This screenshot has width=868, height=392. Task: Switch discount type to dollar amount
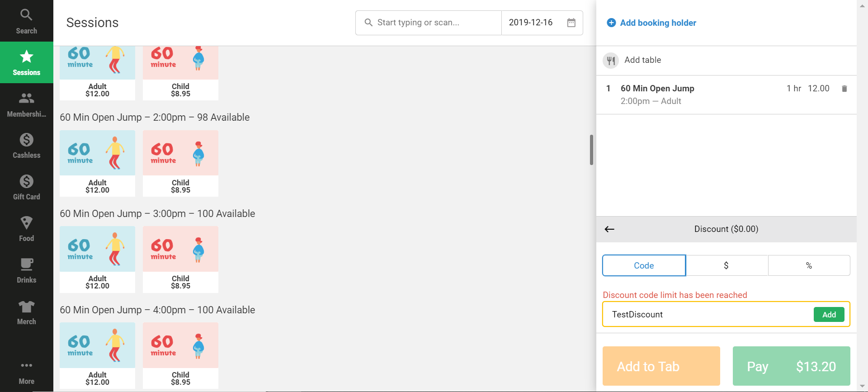click(x=726, y=265)
